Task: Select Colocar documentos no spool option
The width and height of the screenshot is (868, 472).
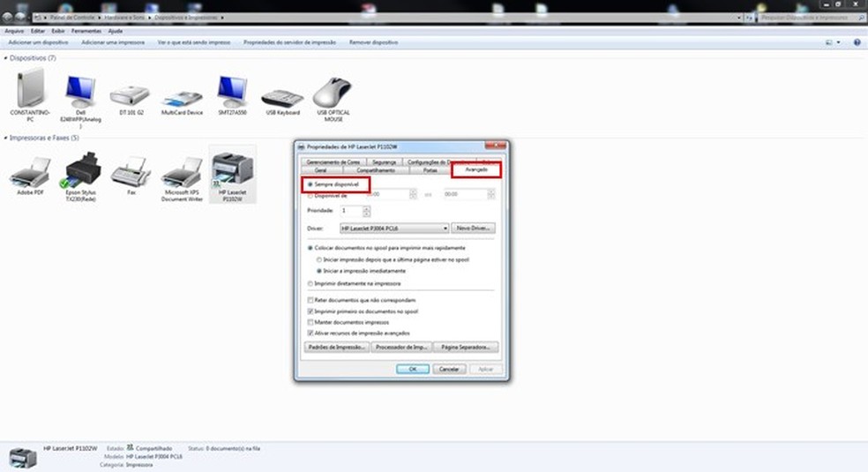Action: point(310,248)
